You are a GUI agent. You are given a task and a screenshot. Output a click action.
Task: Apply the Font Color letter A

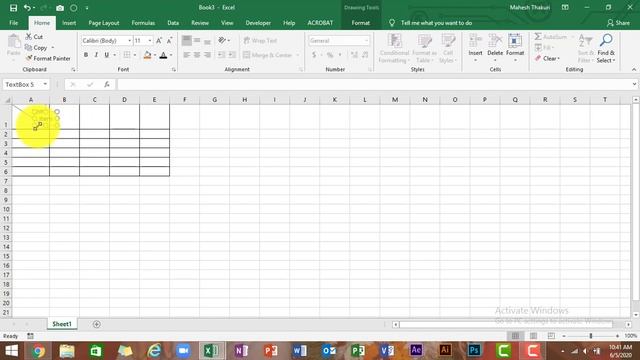pyautogui.click(x=163, y=55)
